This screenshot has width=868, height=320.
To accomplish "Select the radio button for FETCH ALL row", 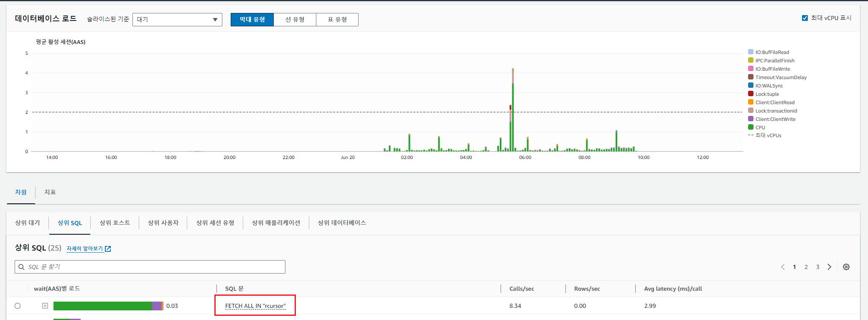I will 18,306.
